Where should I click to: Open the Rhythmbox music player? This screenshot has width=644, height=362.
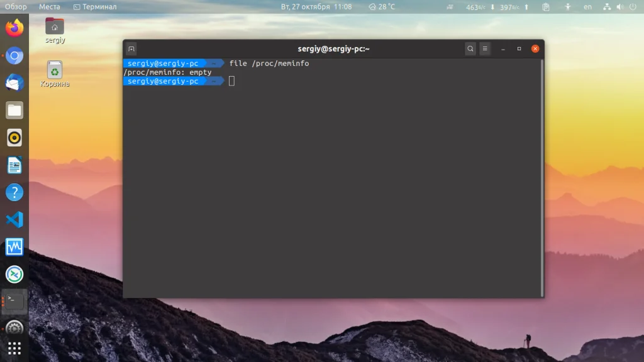[x=14, y=137]
